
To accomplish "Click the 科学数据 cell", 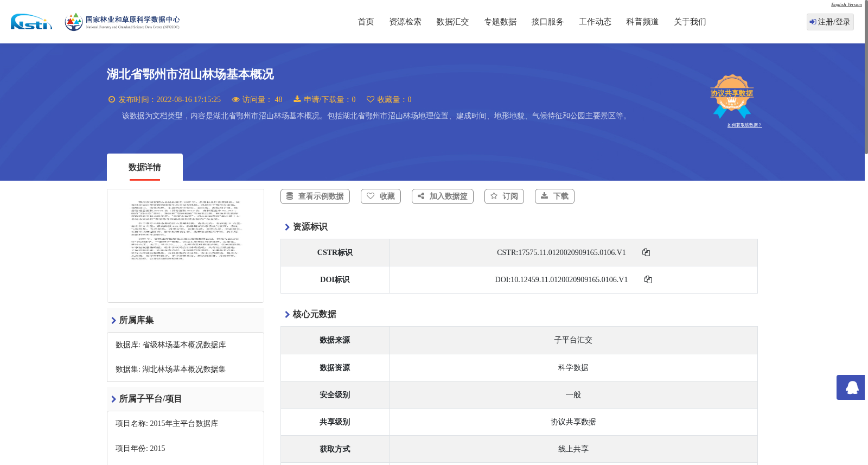I will [x=573, y=367].
